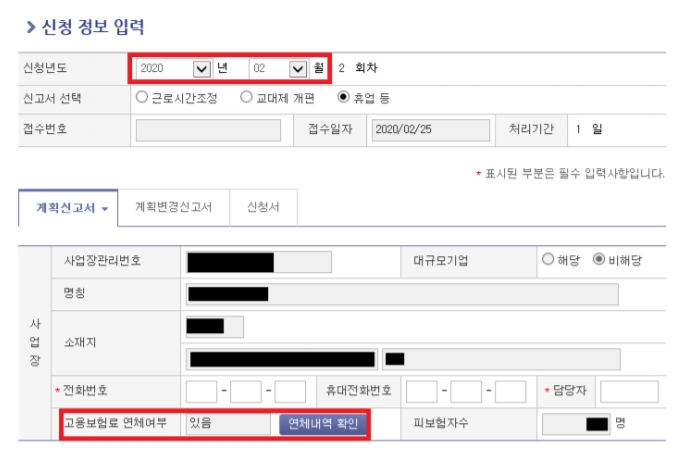Open the 신청서 tab
Viewport: 697px width, 461px height.
[264, 207]
